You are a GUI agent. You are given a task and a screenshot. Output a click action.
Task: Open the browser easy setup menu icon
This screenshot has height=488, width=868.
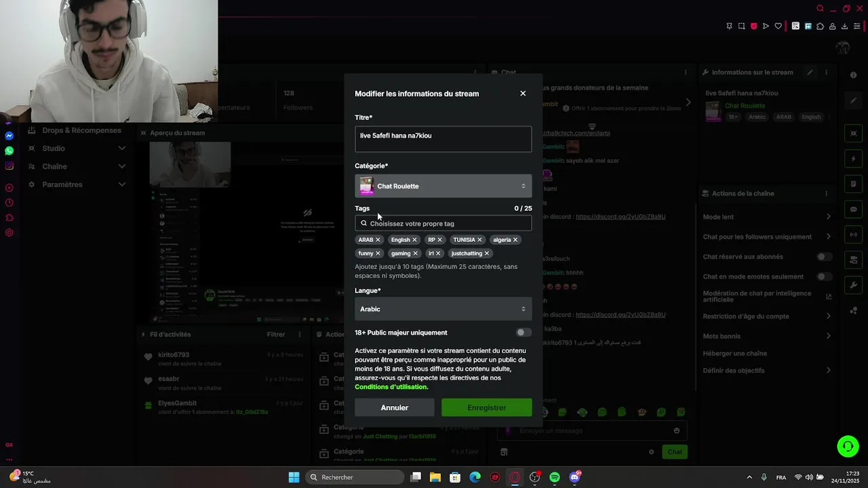(856, 26)
